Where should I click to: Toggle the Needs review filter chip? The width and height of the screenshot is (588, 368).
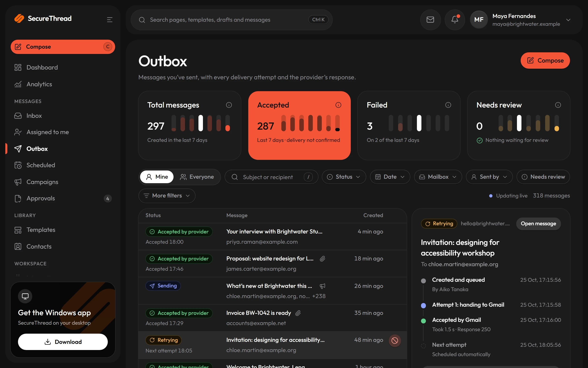[x=543, y=177]
